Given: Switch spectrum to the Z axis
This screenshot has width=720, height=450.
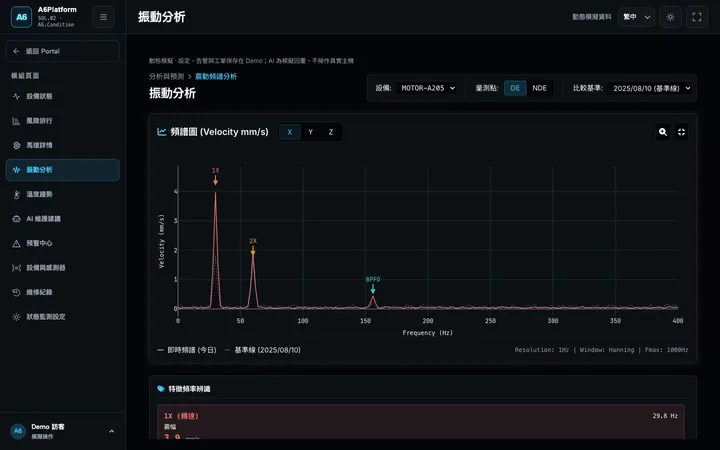Looking at the screenshot, I should (x=331, y=132).
